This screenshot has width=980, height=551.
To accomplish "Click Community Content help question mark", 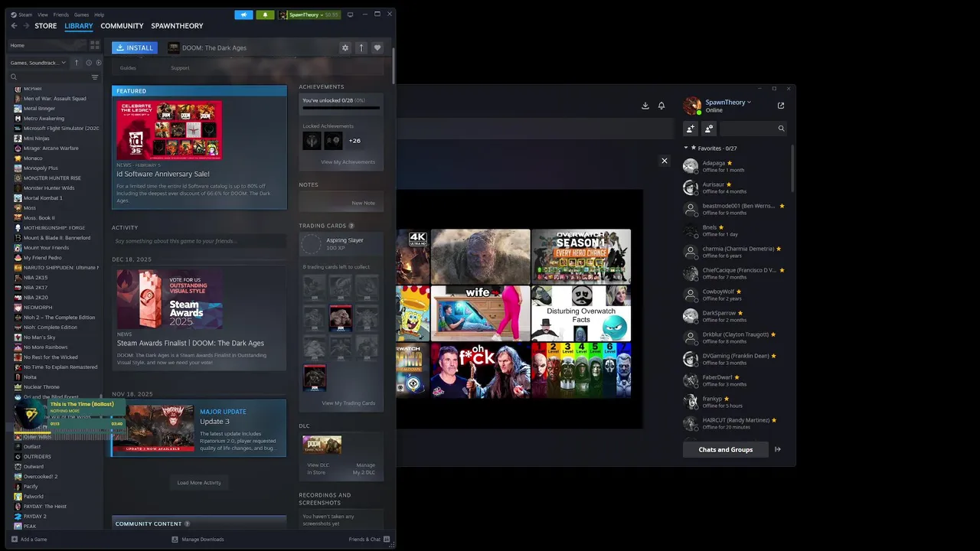I will click(187, 524).
